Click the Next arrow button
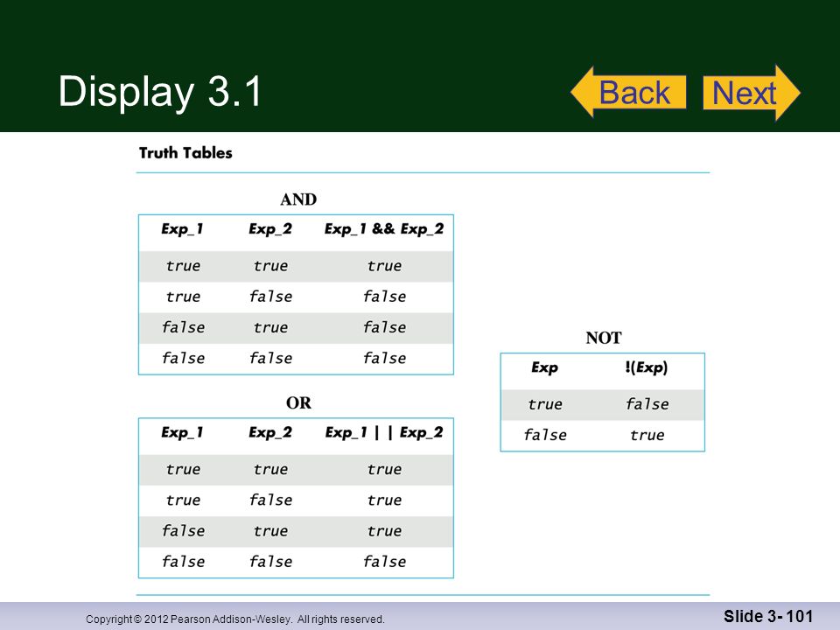The height and width of the screenshot is (630, 840). pyautogui.click(x=752, y=93)
